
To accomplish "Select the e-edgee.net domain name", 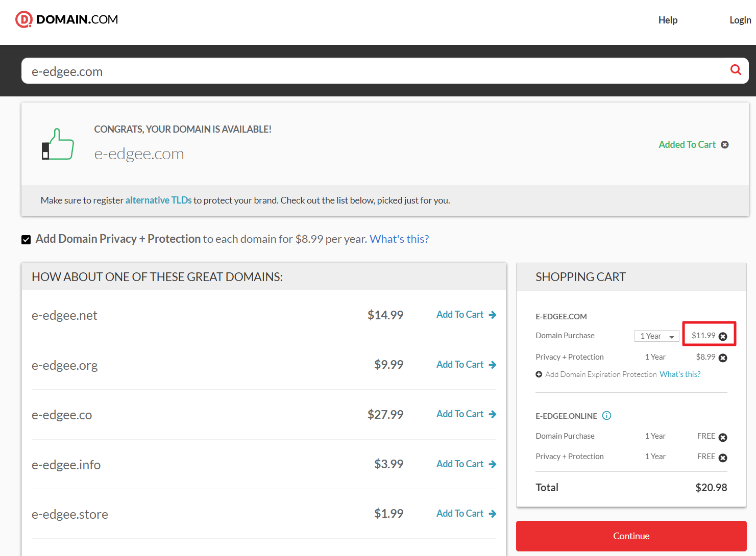I will (x=64, y=316).
